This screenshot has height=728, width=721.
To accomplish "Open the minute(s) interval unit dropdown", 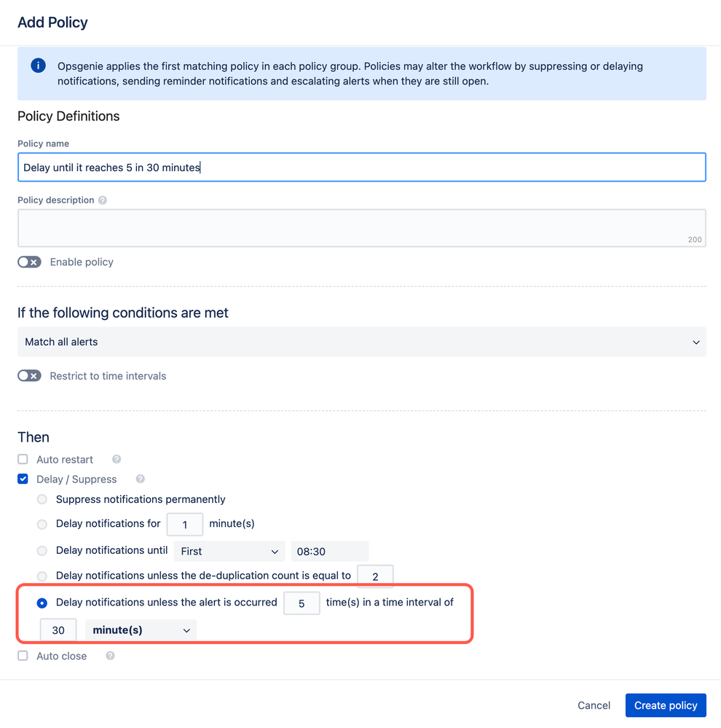I will (141, 630).
